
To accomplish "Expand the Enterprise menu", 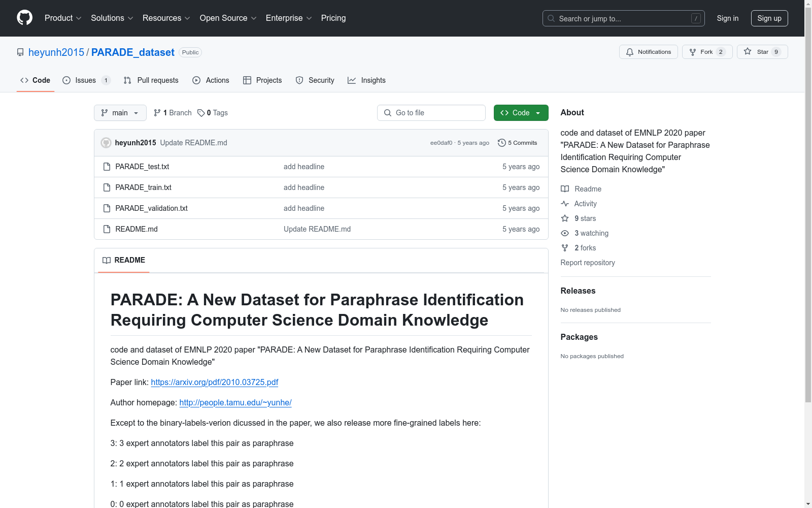I will click(289, 18).
